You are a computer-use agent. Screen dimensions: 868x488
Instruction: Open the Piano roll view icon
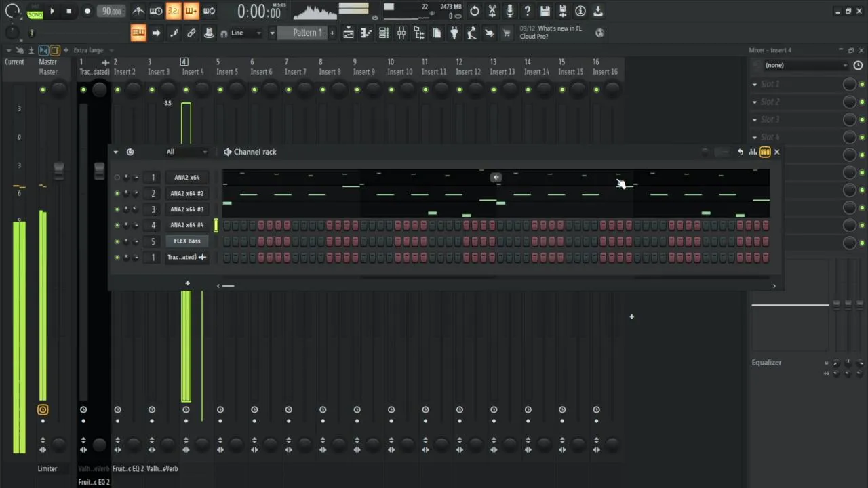[366, 33]
